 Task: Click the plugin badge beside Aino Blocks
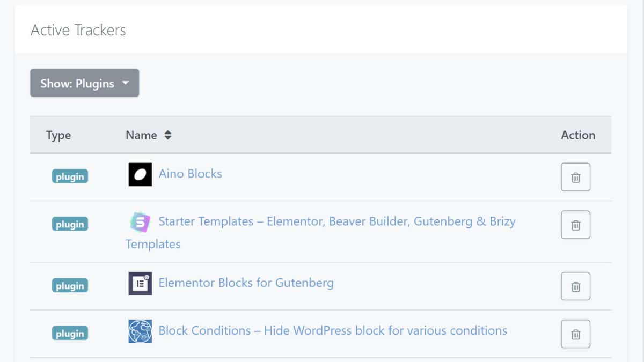[70, 175]
